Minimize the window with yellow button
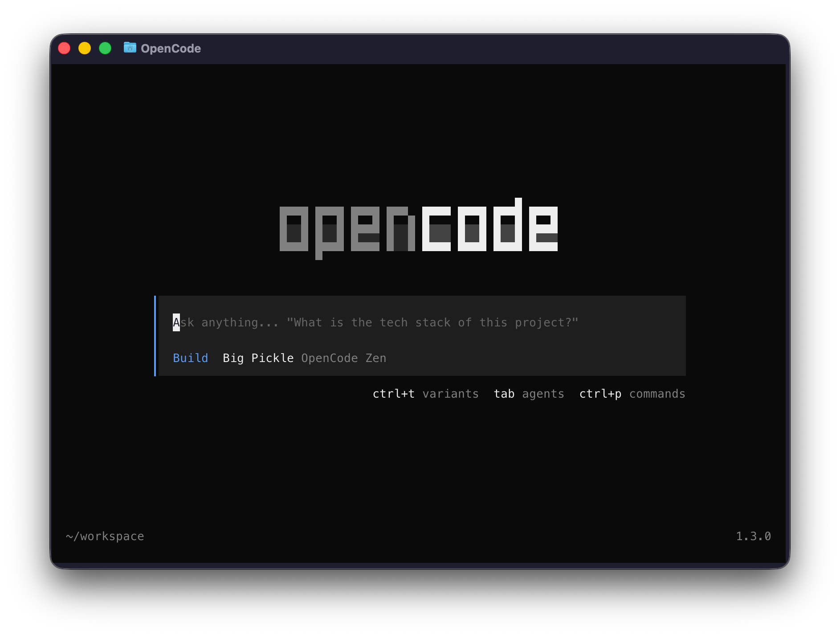This screenshot has width=840, height=635. coord(85,48)
